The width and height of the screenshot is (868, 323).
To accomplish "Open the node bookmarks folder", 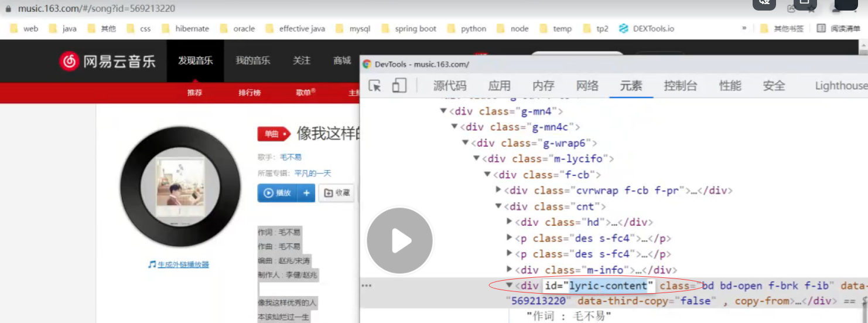I will 512,28.
